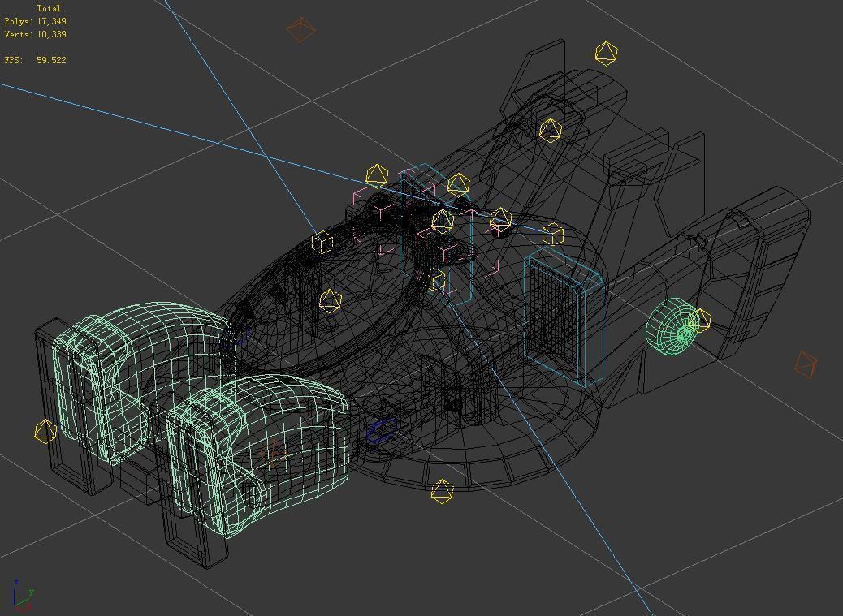Click the Polys: 17,349 statistic
This screenshot has height=616, width=843.
coord(36,21)
